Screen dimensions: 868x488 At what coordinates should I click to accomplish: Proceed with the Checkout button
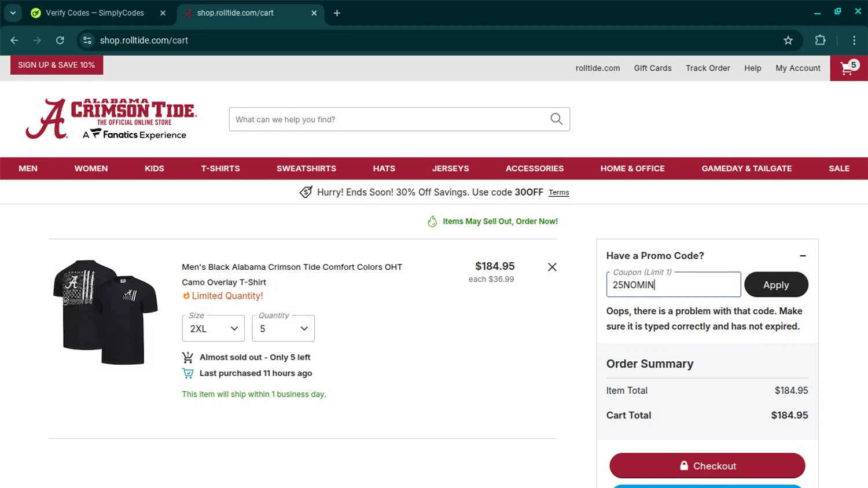point(707,466)
